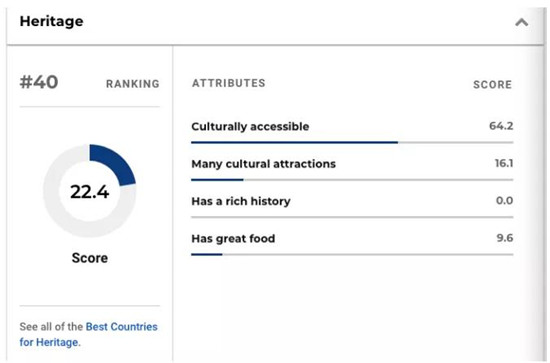The height and width of the screenshot is (363, 550).
Task: Click the 22.4 score donut chart
Action: (89, 191)
